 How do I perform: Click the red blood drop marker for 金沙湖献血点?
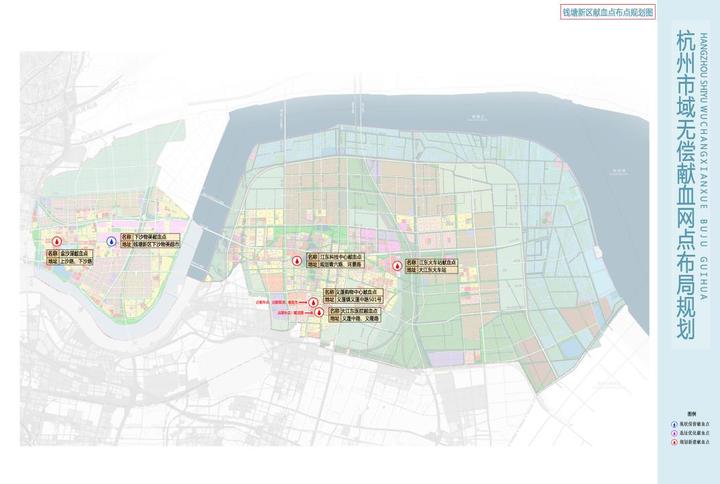(x=58, y=241)
